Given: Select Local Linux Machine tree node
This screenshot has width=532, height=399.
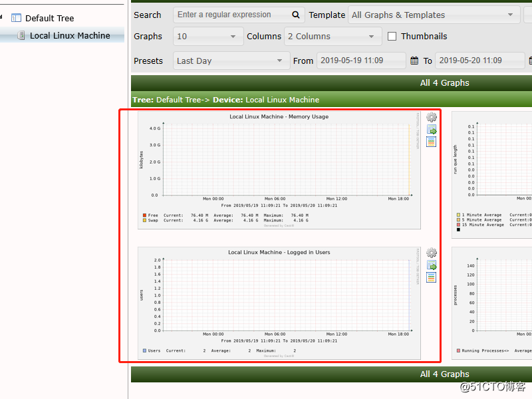Looking at the screenshot, I should (70, 36).
